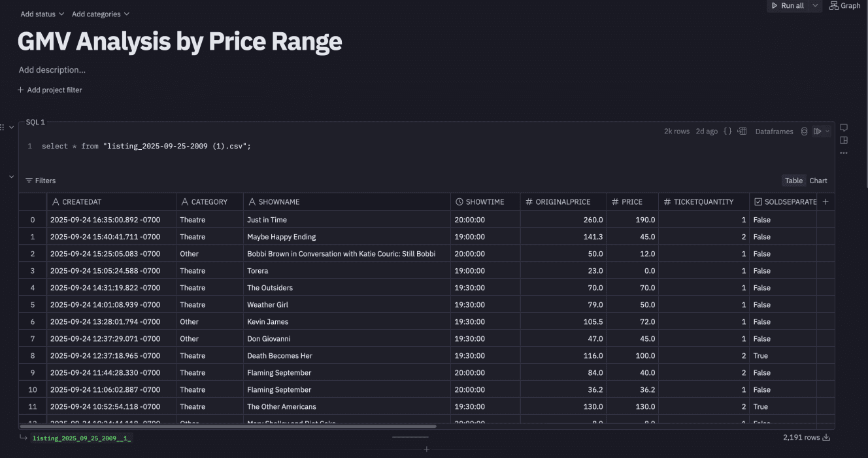
Task: Click the drag handle beside SQL 1
Action: pyautogui.click(x=3, y=127)
